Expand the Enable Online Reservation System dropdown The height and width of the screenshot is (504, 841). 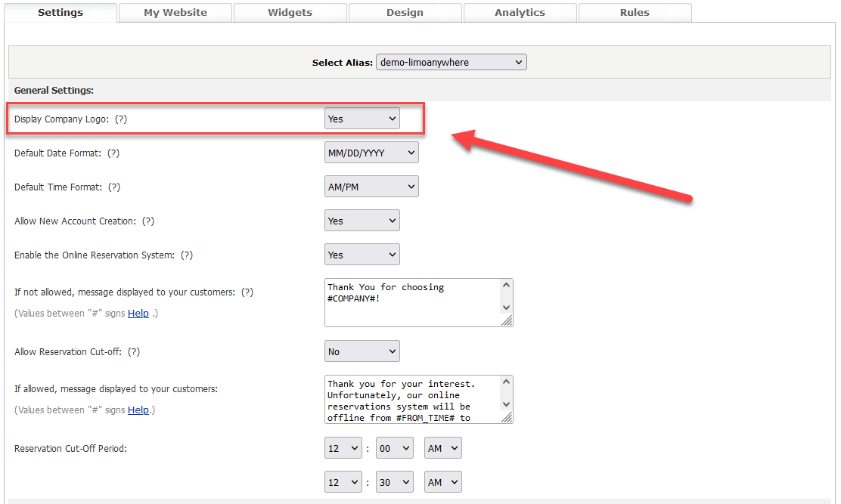coord(362,255)
